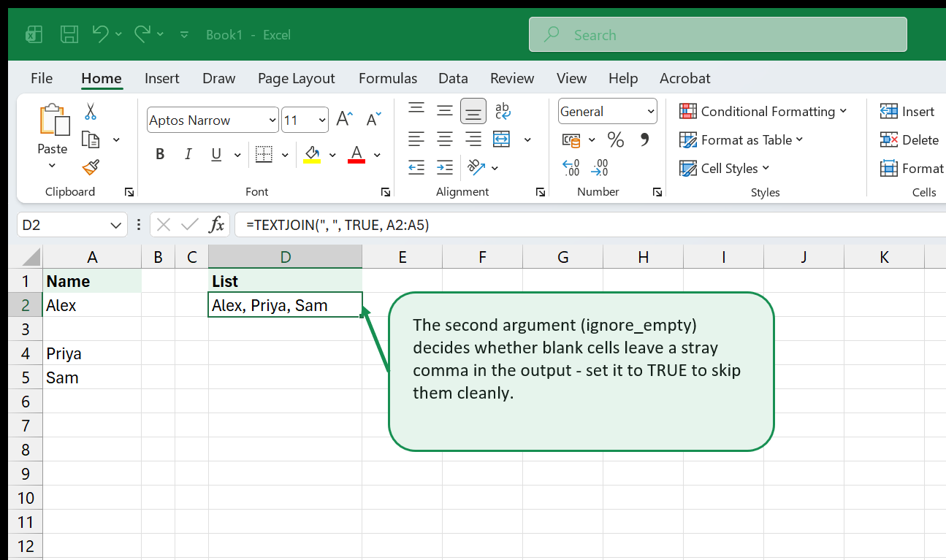
Task: Click Delete cells button
Action: click(909, 139)
